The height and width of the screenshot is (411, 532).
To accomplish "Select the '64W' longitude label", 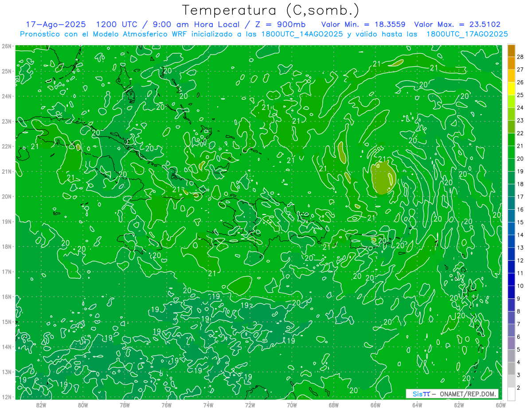I will click(x=417, y=405).
